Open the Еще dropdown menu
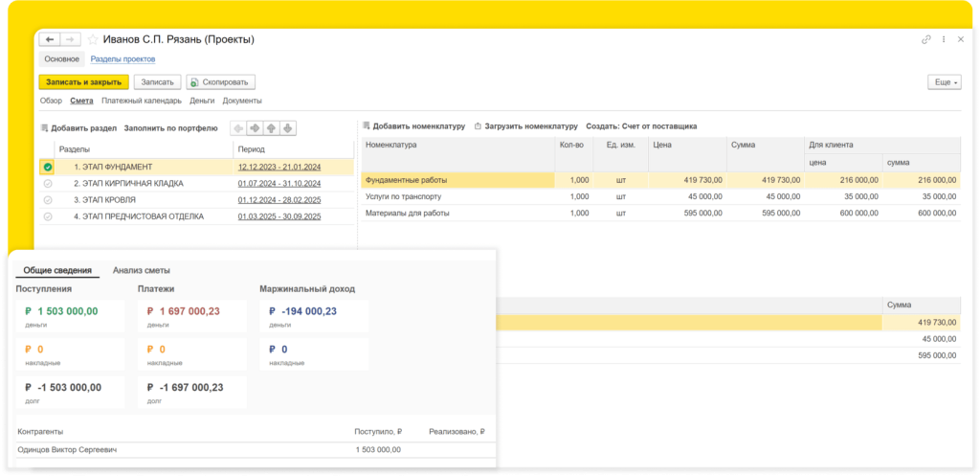The height and width of the screenshot is (476, 980). point(945,82)
